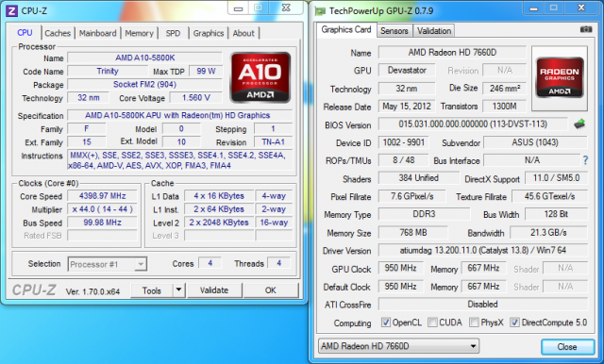Image resolution: width=604 pixels, height=364 pixels.
Task: Click the Tools button in CPU-Z
Action: [152, 290]
